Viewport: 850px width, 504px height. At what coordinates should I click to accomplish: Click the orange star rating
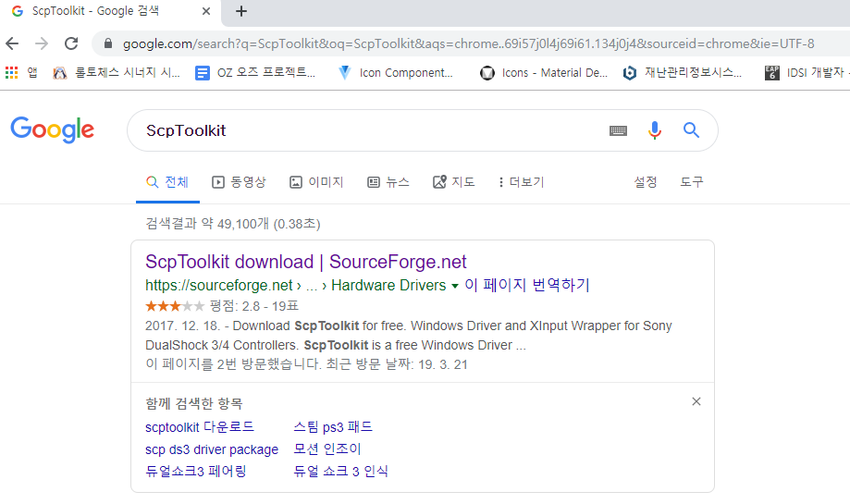click(x=175, y=306)
